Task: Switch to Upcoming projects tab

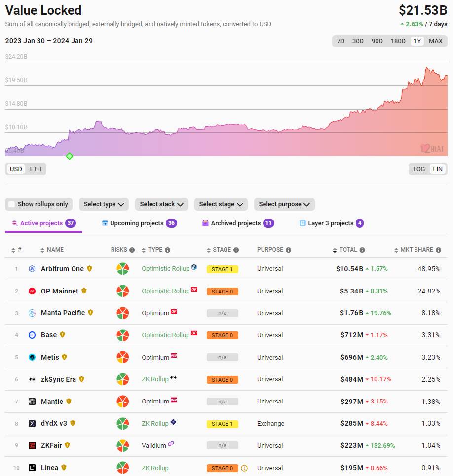Action: pos(139,223)
